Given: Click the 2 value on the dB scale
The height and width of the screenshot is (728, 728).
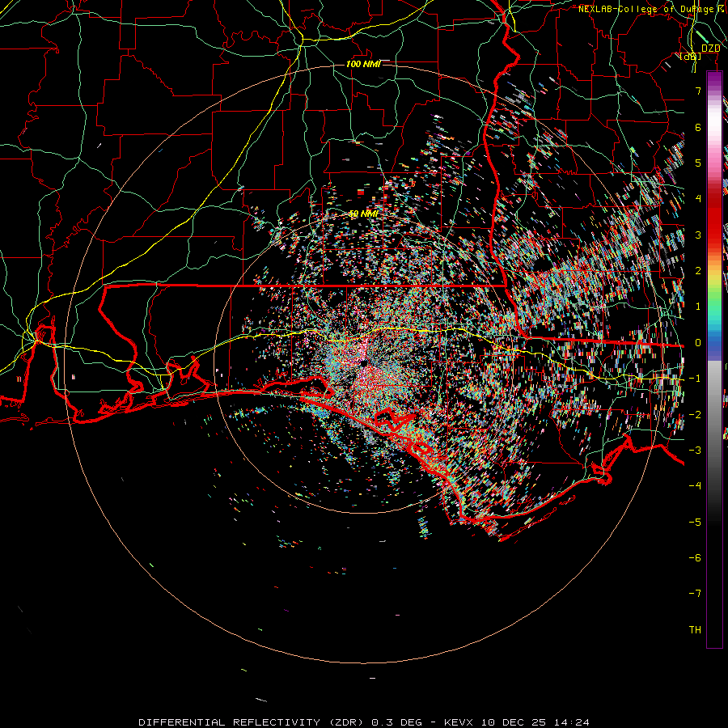Looking at the screenshot, I should 698,271.
